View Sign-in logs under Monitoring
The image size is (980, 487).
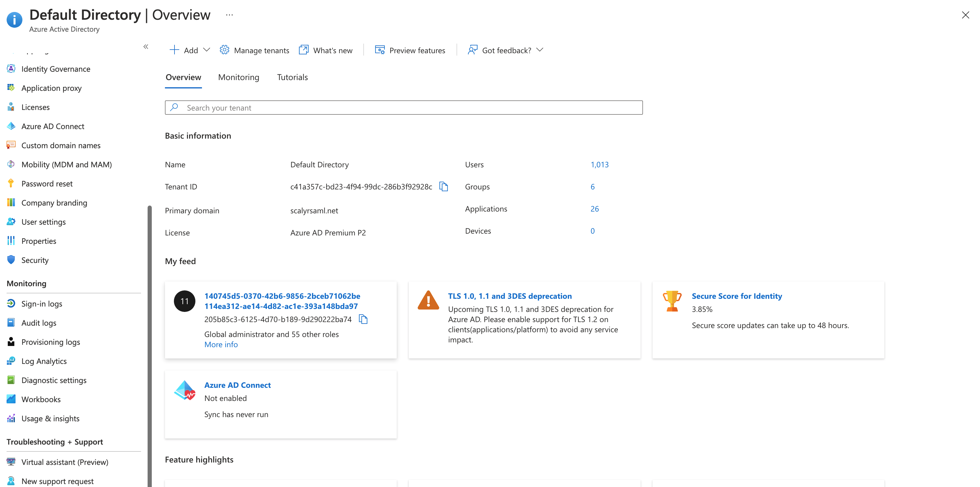pyautogui.click(x=42, y=303)
